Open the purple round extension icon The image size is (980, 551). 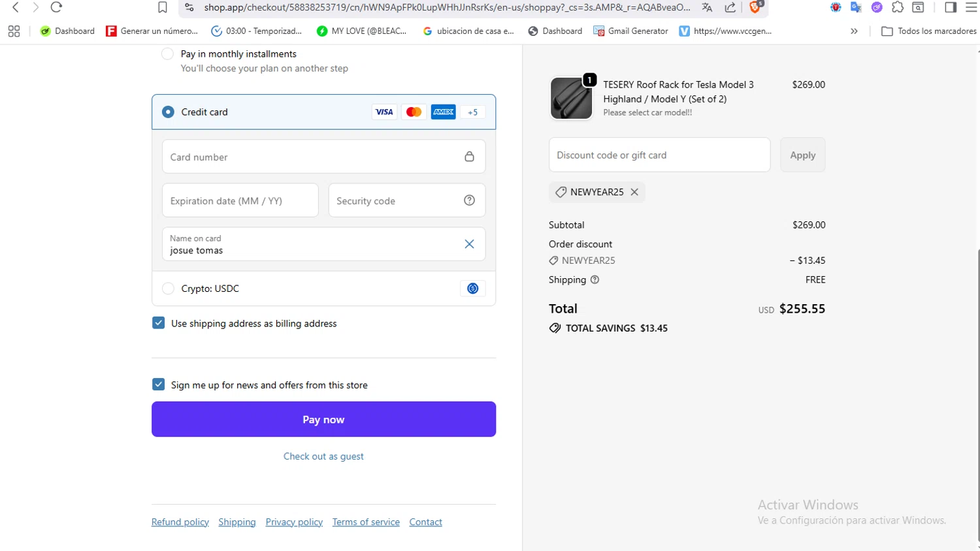[877, 8]
